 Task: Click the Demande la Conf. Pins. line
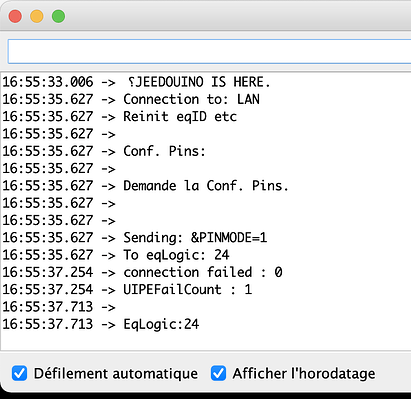tap(145, 186)
